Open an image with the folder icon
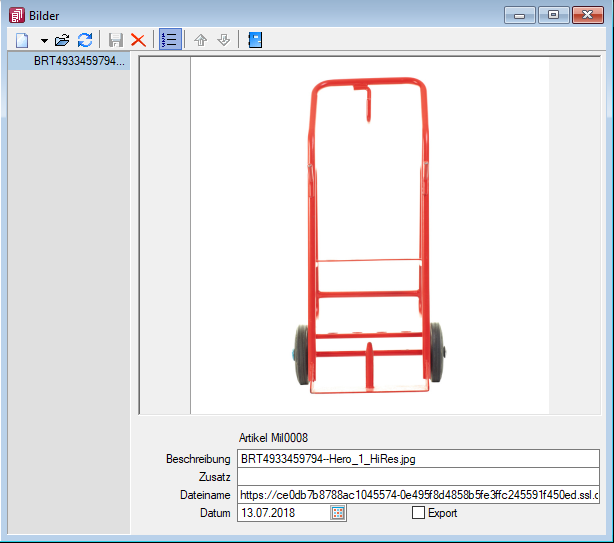 (x=62, y=40)
